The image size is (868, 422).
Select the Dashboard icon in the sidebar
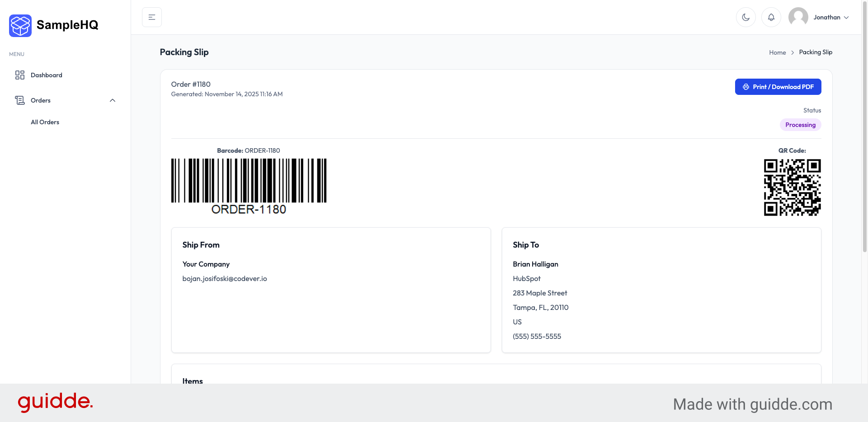[x=20, y=75]
